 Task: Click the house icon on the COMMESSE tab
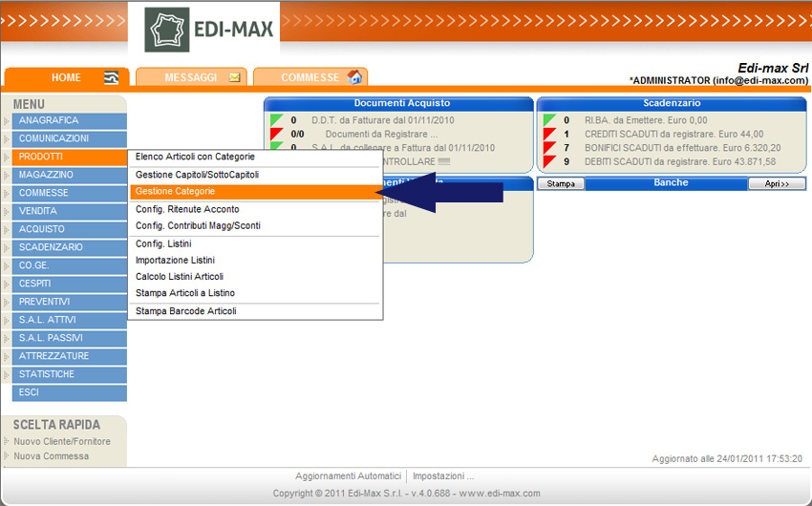[x=353, y=77]
